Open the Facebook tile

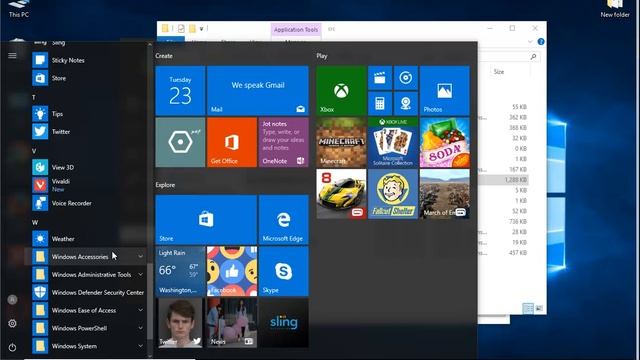(232, 271)
